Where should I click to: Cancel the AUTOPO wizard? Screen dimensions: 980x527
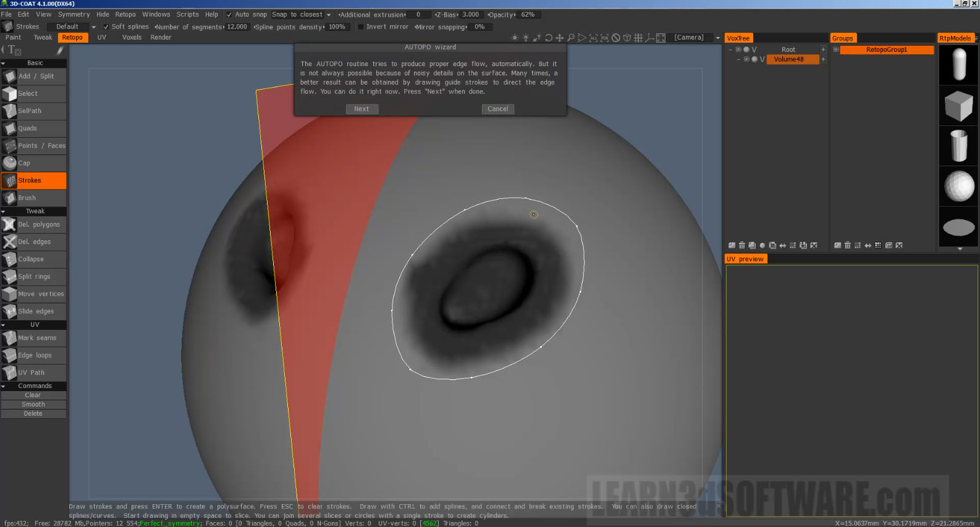click(x=497, y=109)
